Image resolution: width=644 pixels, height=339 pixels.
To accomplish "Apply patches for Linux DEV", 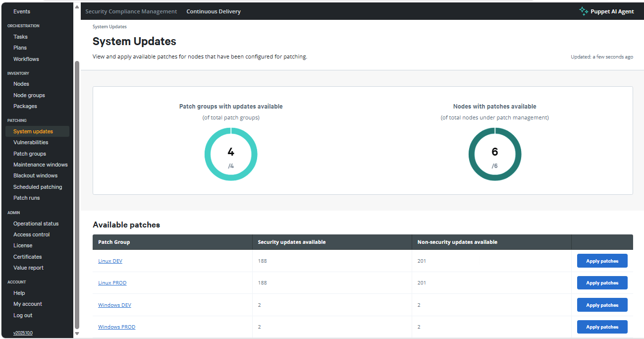I will [x=602, y=261].
